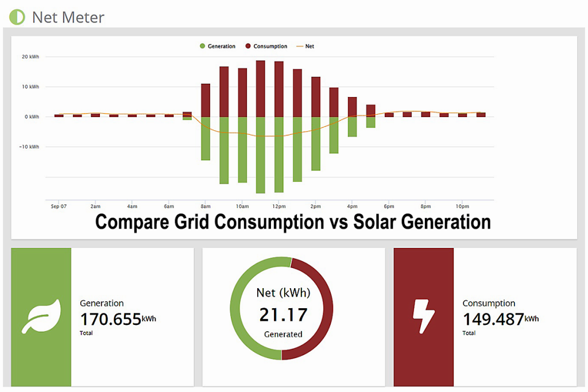
Task: Click the green leaf Generation icon
Action: click(41, 317)
